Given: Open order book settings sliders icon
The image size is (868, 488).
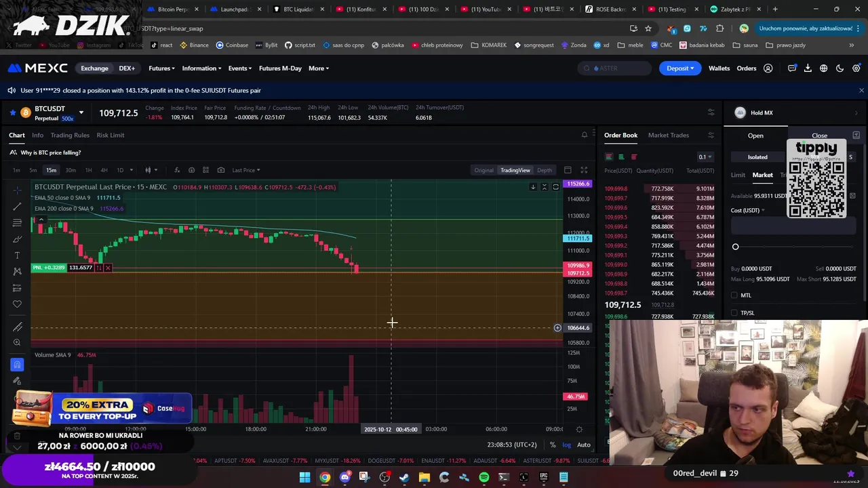Looking at the screenshot, I should (x=711, y=135).
